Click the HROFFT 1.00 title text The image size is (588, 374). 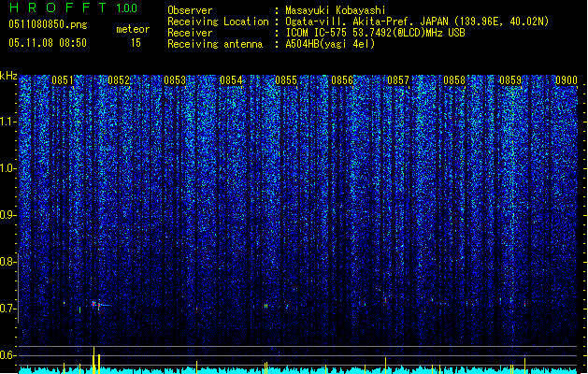[x=74, y=7]
